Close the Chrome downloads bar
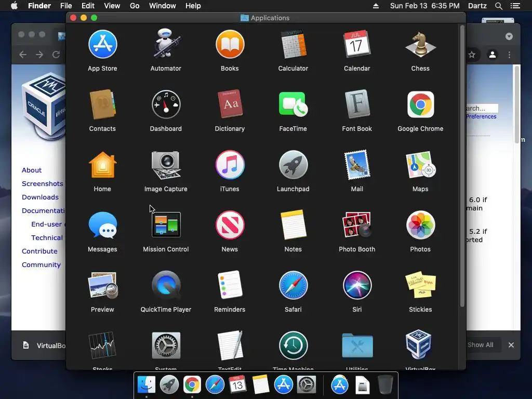 [x=511, y=345]
